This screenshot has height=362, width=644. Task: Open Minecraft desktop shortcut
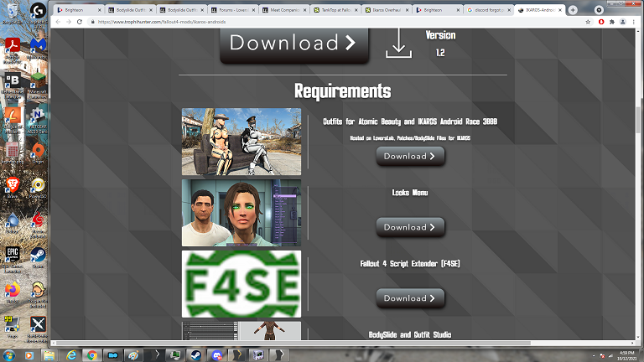pos(38,82)
